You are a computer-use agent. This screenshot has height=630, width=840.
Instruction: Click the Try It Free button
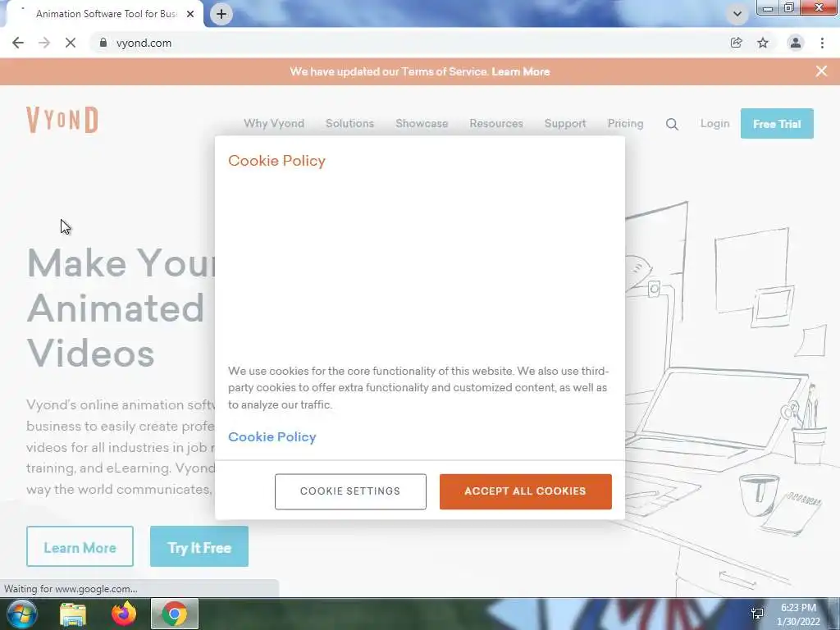pyautogui.click(x=199, y=546)
